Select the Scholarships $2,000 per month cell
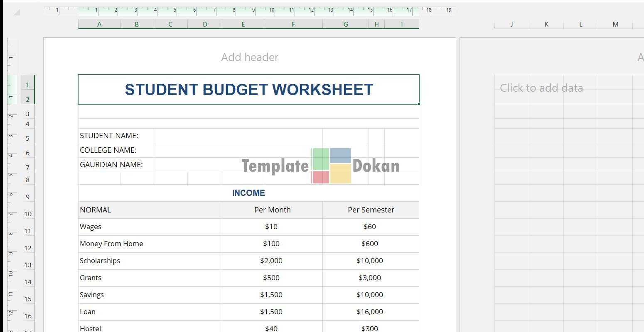The image size is (644, 332). coord(271,261)
